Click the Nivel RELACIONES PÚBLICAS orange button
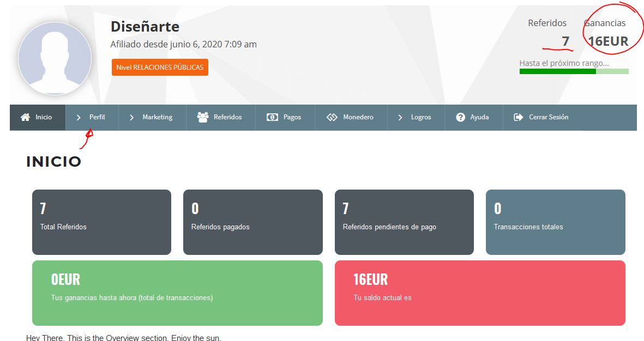 (x=160, y=68)
